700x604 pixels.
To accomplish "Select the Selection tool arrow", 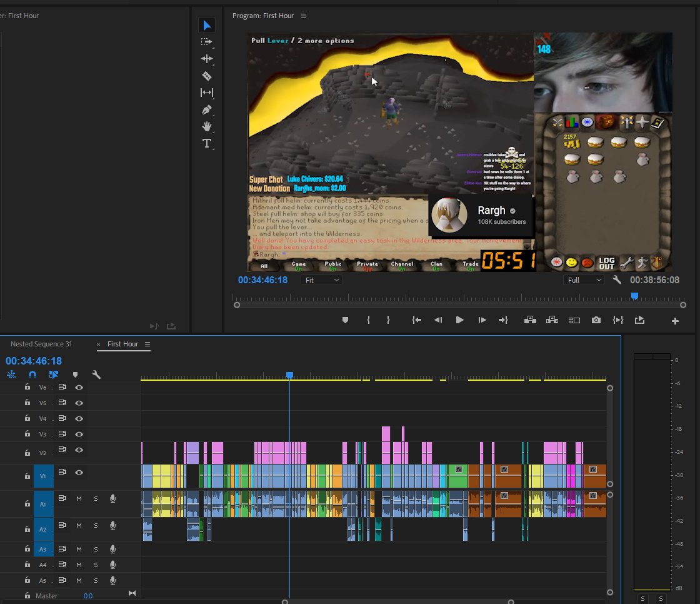I will [x=206, y=26].
